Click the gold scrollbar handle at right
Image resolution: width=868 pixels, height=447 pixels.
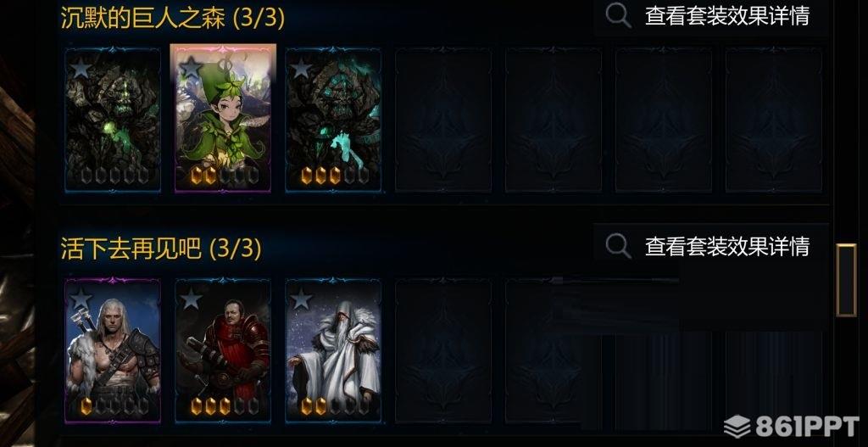(846, 280)
